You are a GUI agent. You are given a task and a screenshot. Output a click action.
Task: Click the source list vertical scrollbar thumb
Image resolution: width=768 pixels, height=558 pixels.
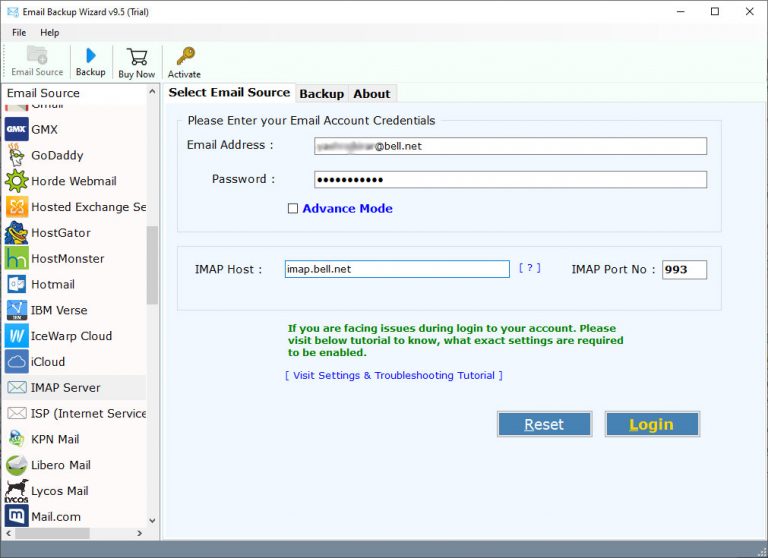pos(152,265)
